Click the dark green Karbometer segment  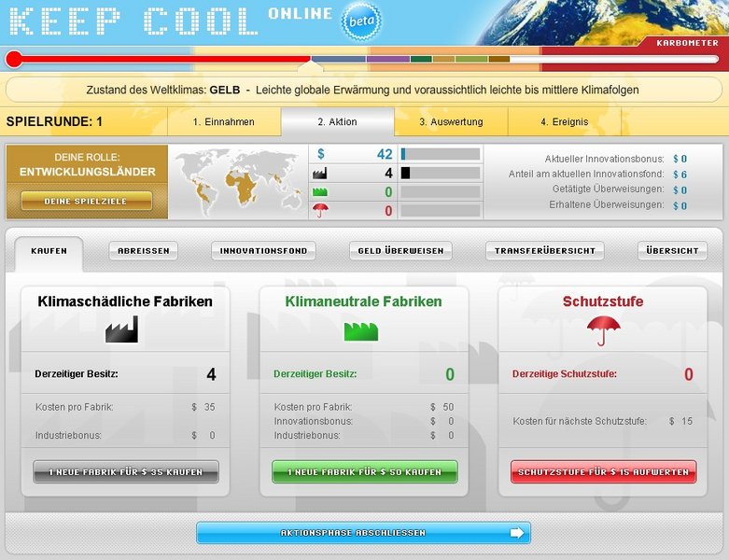coord(422,59)
